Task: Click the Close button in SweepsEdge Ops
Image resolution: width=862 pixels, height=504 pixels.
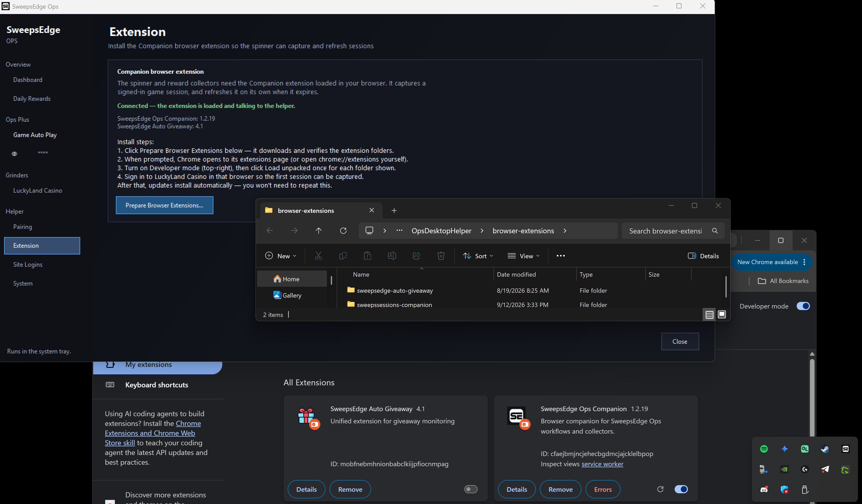Action: [x=680, y=342]
